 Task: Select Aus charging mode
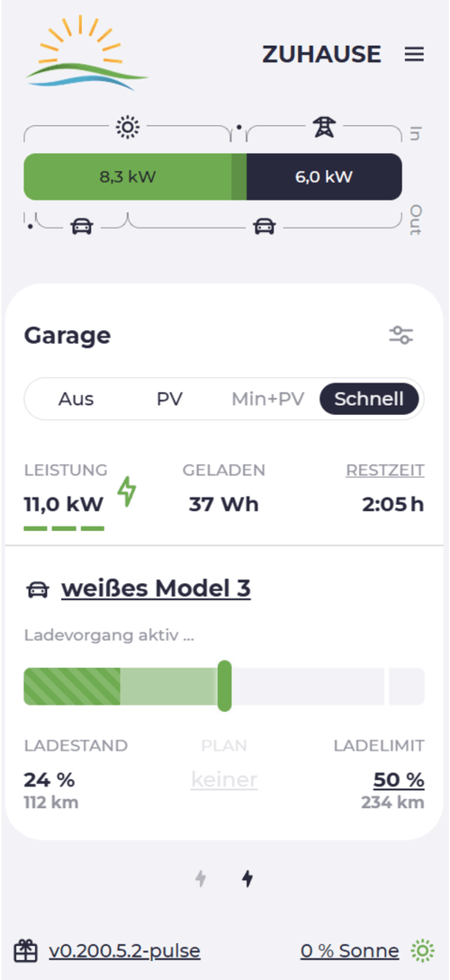click(x=76, y=399)
